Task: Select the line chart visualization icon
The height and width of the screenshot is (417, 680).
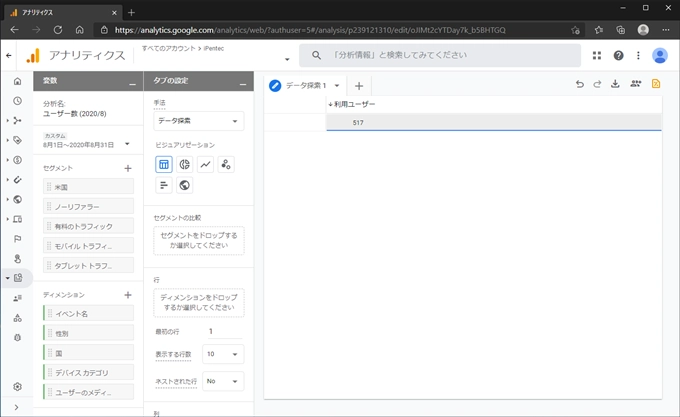Action: pos(205,164)
